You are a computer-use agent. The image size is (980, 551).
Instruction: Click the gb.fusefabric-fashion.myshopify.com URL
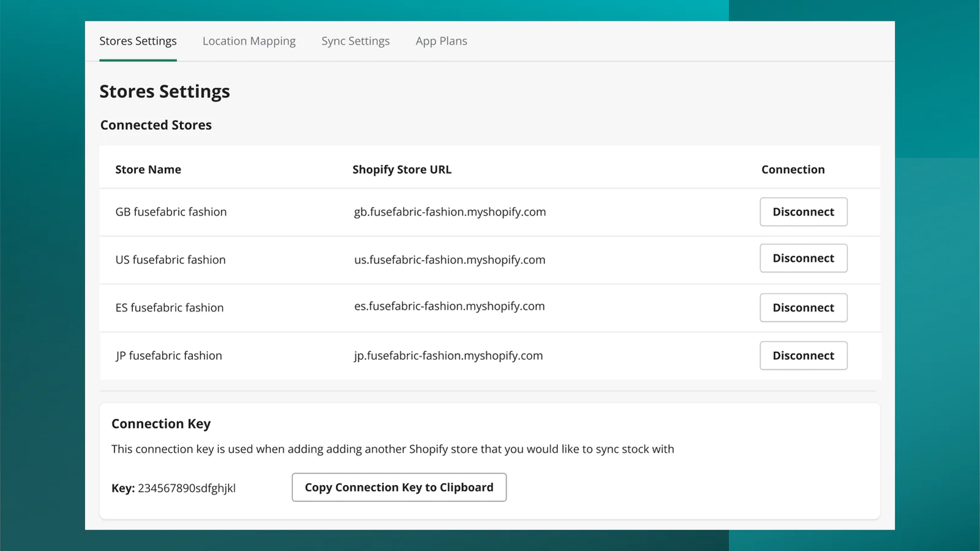tap(450, 212)
